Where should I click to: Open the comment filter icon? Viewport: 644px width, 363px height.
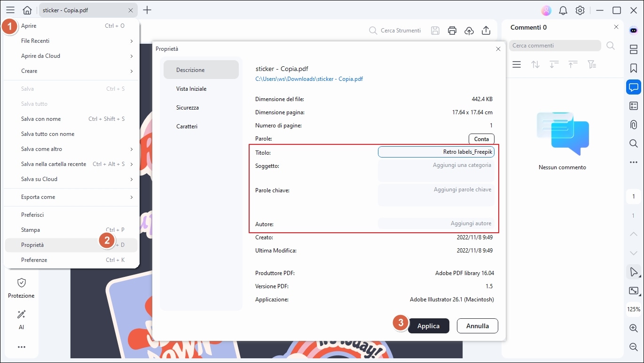[x=592, y=65]
